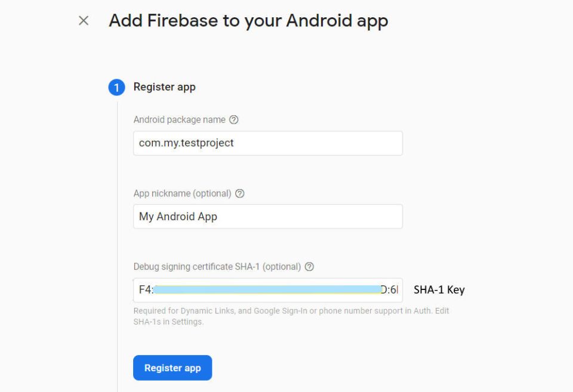Click inside the App nickname field
The height and width of the screenshot is (392, 573).
[267, 217]
